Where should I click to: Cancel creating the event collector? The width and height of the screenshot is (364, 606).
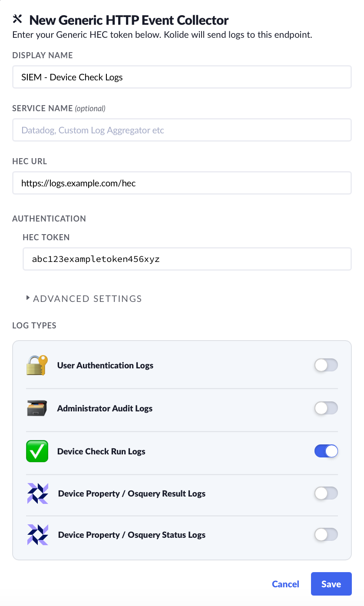285,584
